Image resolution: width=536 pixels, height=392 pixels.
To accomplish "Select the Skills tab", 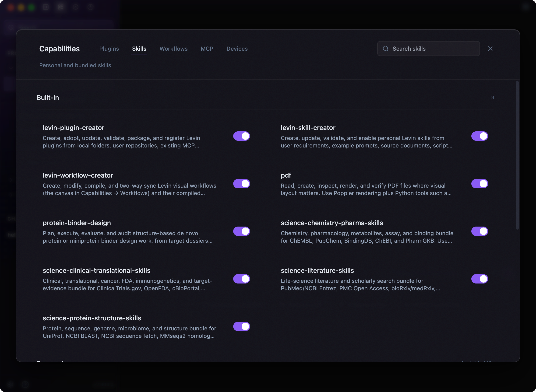I will click(139, 49).
